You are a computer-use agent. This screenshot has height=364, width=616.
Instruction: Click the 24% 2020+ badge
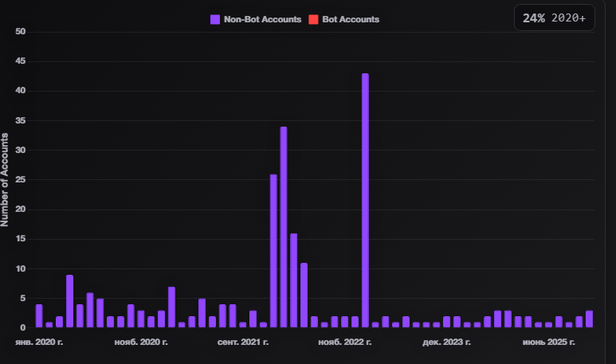click(x=555, y=18)
